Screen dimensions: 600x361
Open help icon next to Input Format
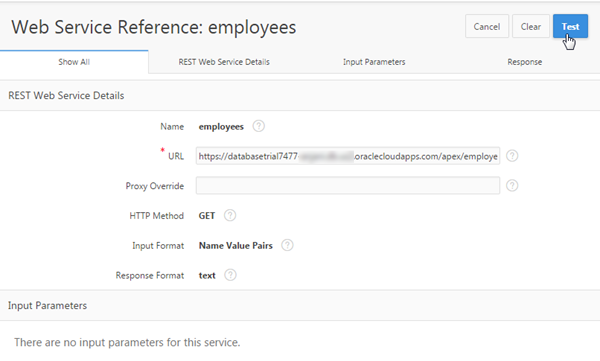[x=287, y=245]
